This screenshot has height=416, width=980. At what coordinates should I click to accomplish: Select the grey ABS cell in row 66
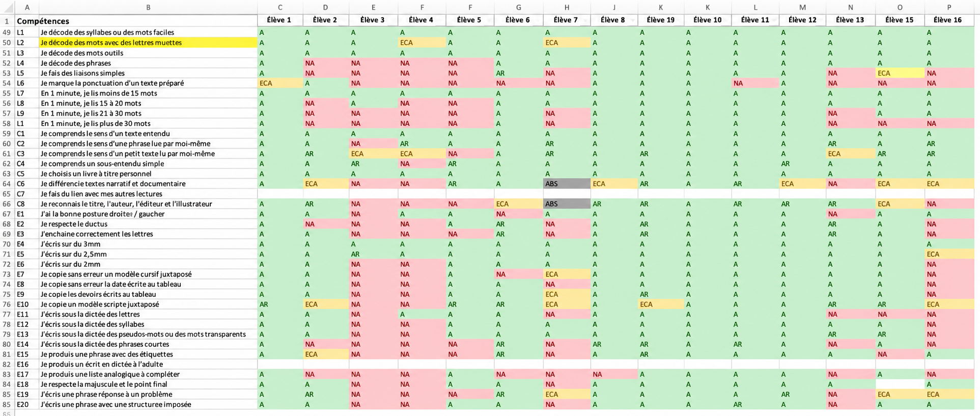[x=567, y=204]
